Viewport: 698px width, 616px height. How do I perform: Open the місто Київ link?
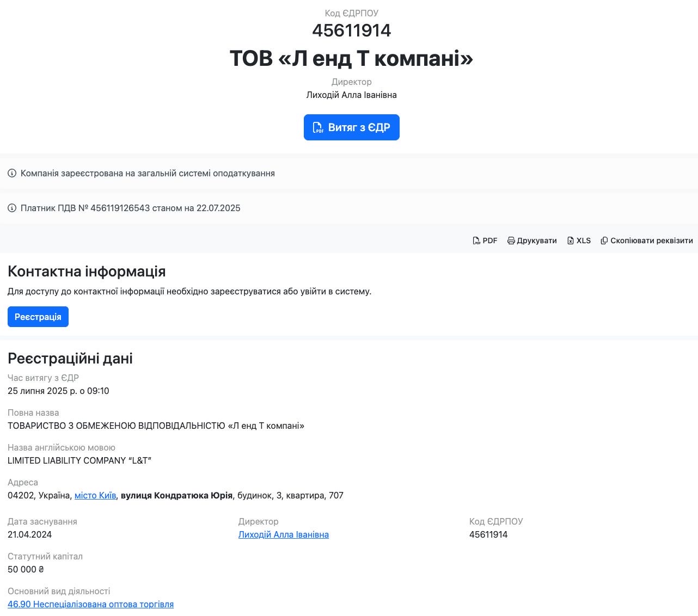(95, 495)
